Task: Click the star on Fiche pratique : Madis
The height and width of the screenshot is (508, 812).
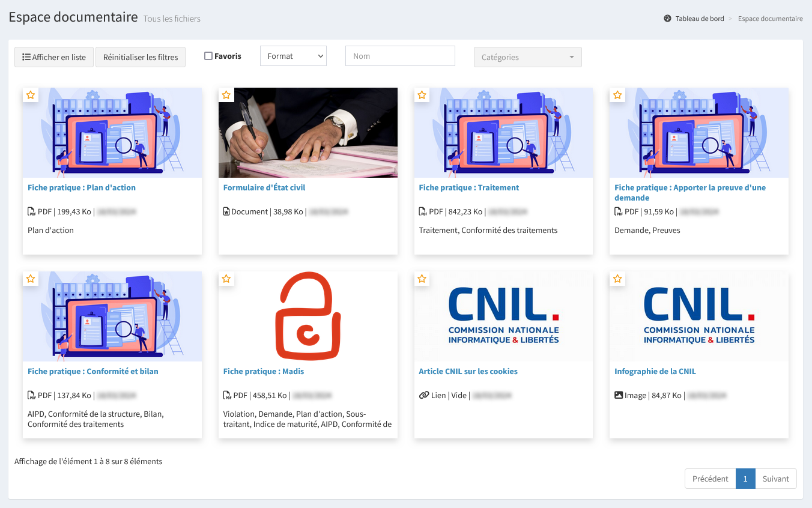Action: [x=226, y=279]
